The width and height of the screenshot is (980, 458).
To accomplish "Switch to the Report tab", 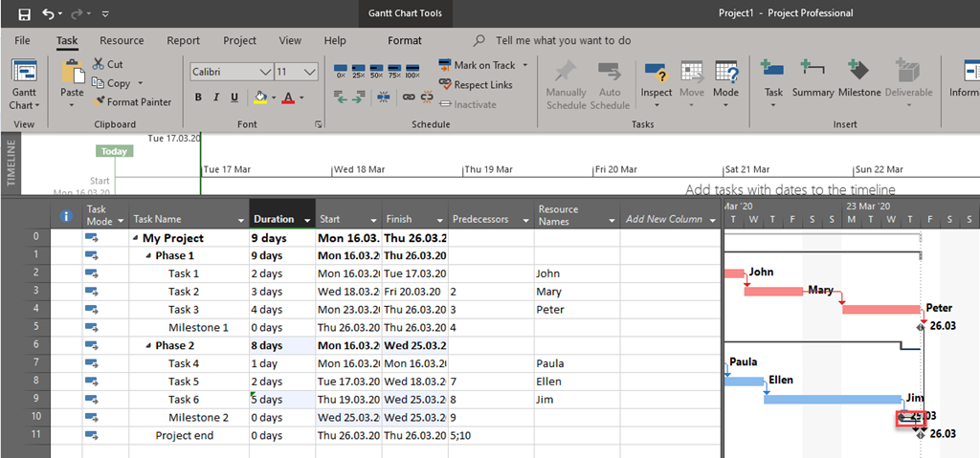I will (183, 41).
